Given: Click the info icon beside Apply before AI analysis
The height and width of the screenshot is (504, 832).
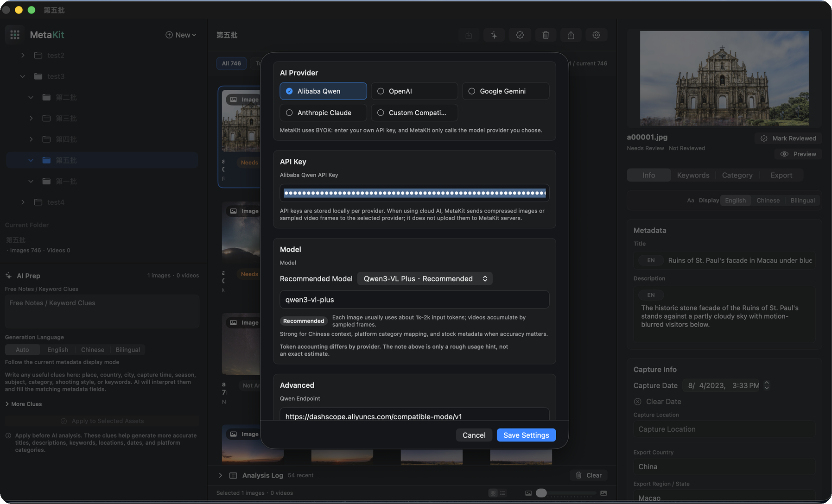Looking at the screenshot, I should (x=8, y=435).
